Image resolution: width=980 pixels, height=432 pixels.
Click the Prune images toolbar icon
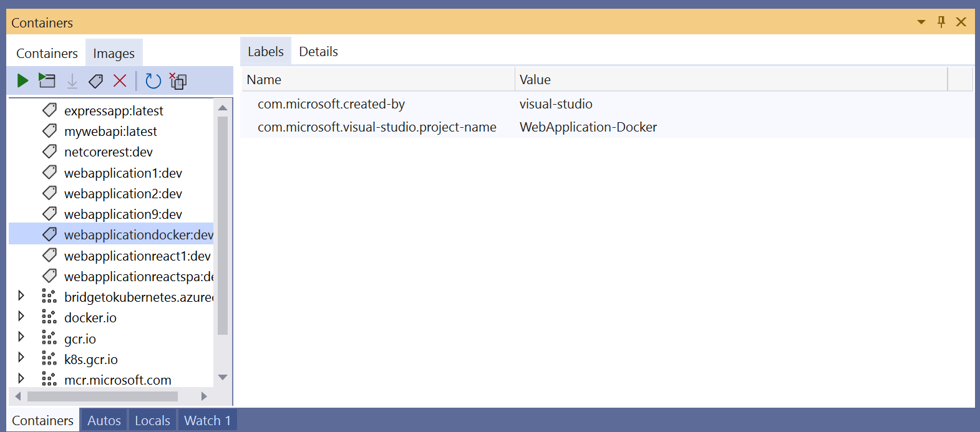[178, 81]
